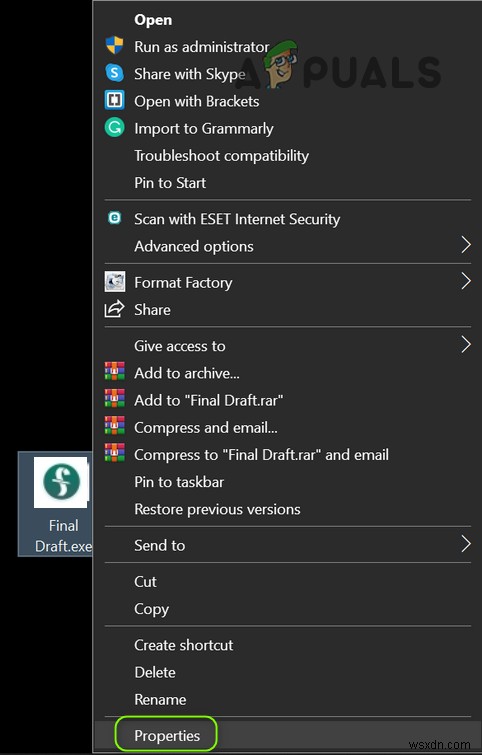Expand the Give access to submenu arrow
The height and width of the screenshot is (755, 482).
click(466, 345)
